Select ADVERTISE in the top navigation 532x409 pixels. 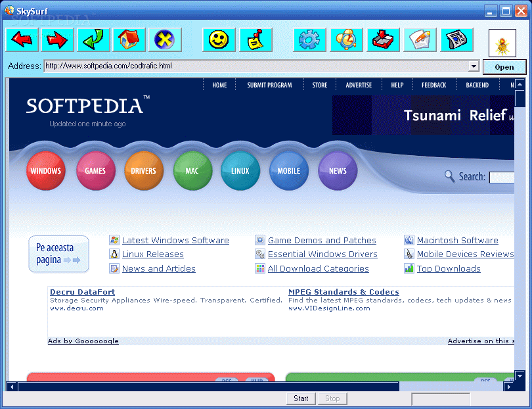359,85
